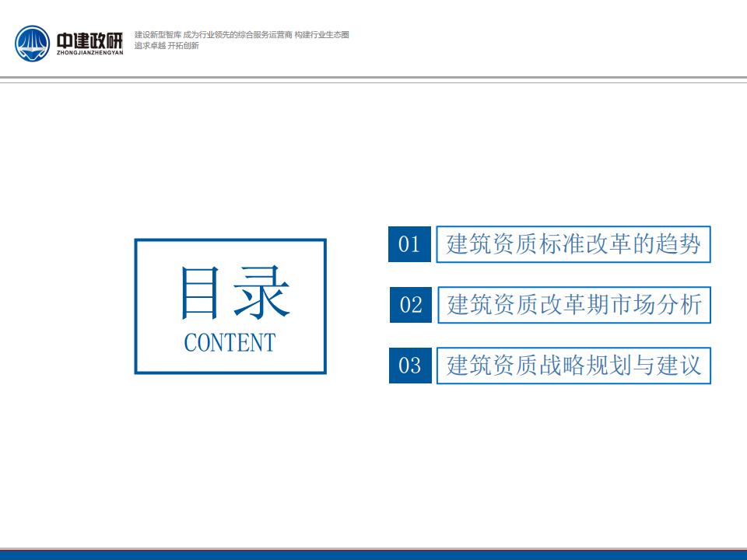The height and width of the screenshot is (560, 747).
Task: Open section 建筑资质标准改革的趋势
Action: pyautogui.click(x=573, y=244)
